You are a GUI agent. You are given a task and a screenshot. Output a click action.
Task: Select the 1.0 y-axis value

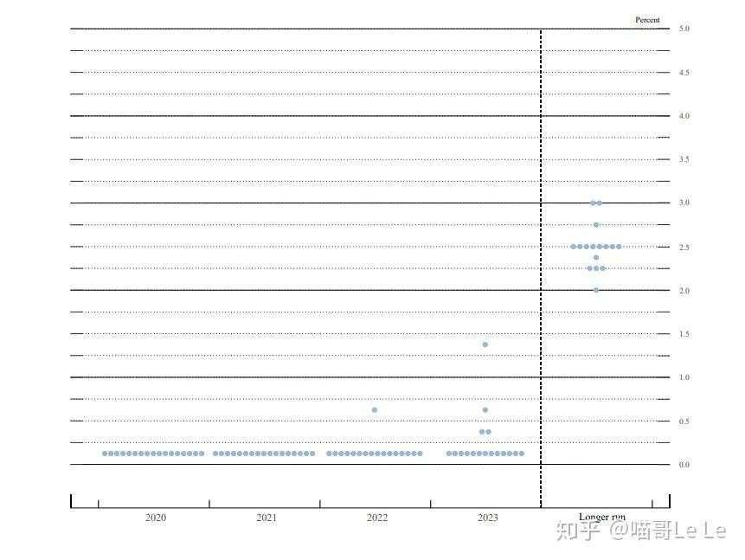click(x=684, y=377)
